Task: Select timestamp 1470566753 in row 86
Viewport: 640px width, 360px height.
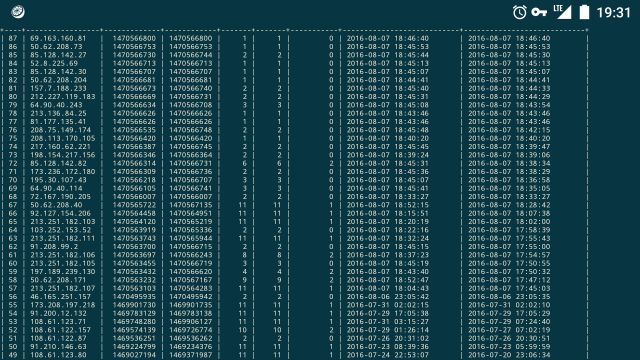Action: click(134, 47)
